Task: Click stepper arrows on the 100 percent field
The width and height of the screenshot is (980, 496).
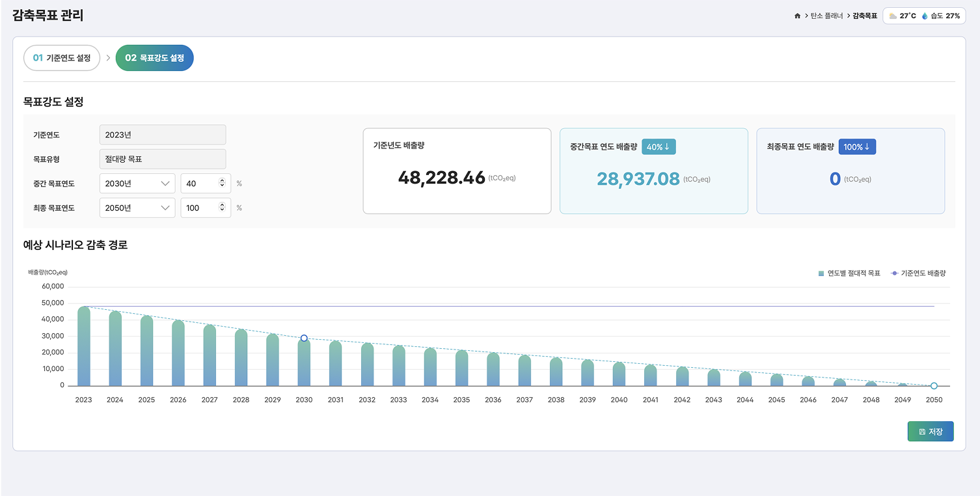Action: [x=222, y=208]
